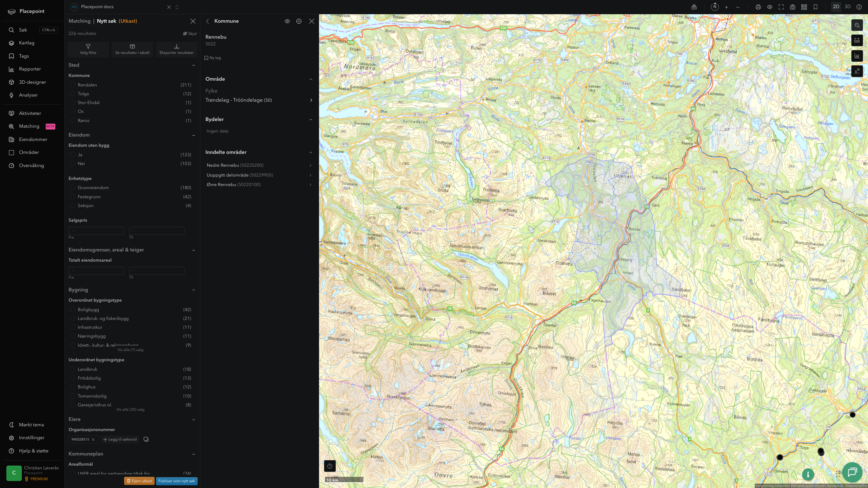Image resolution: width=868 pixels, height=488 pixels.
Task: Open Nedre Rennebu subarea
Action: pyautogui.click(x=259, y=165)
